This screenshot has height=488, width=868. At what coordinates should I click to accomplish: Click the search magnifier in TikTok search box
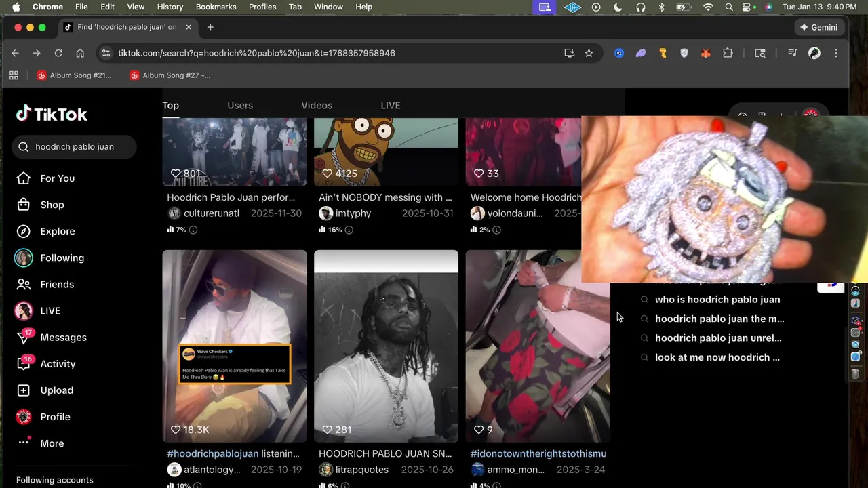[24, 147]
